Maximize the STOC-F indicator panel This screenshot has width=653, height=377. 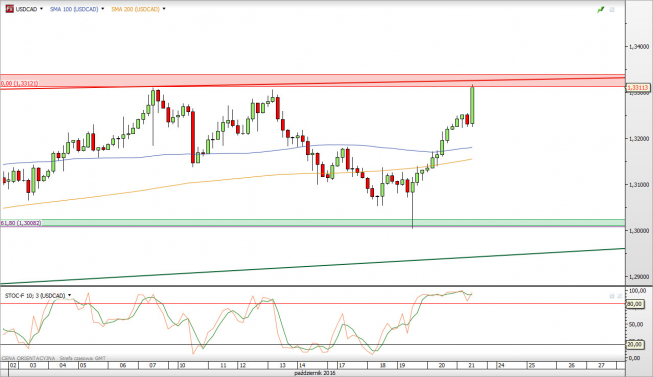(612, 296)
